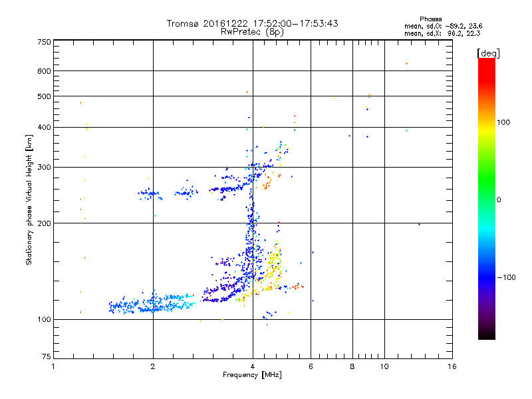Click the "Phases" header label

coord(430,19)
